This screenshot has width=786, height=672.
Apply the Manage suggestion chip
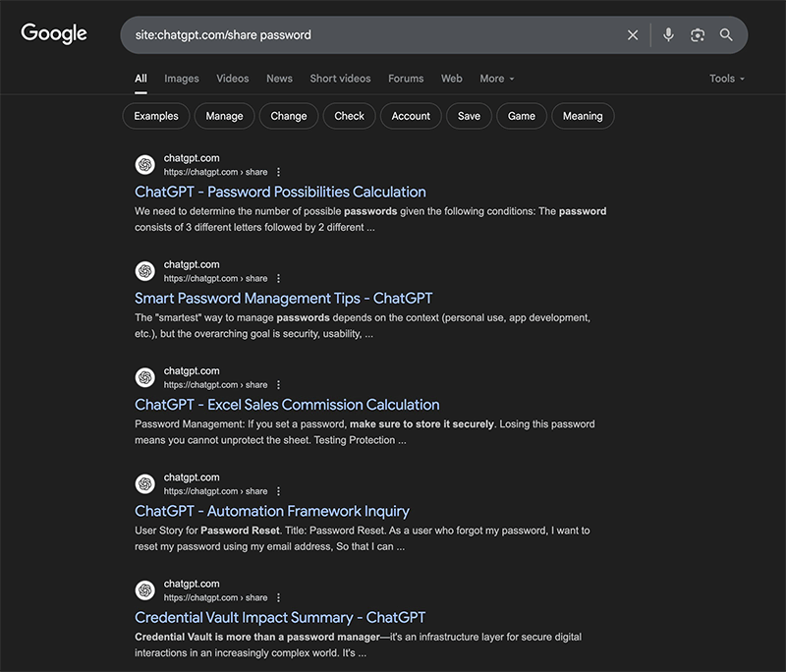(224, 116)
